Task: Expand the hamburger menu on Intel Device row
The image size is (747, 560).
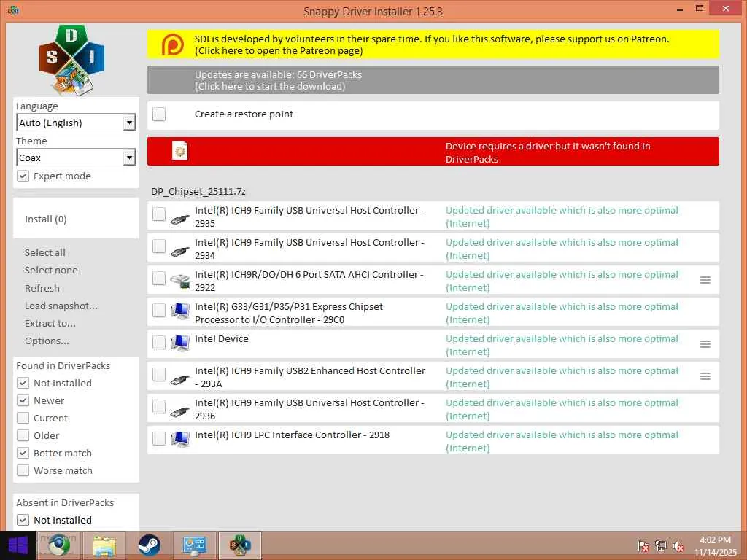Action: tap(705, 344)
